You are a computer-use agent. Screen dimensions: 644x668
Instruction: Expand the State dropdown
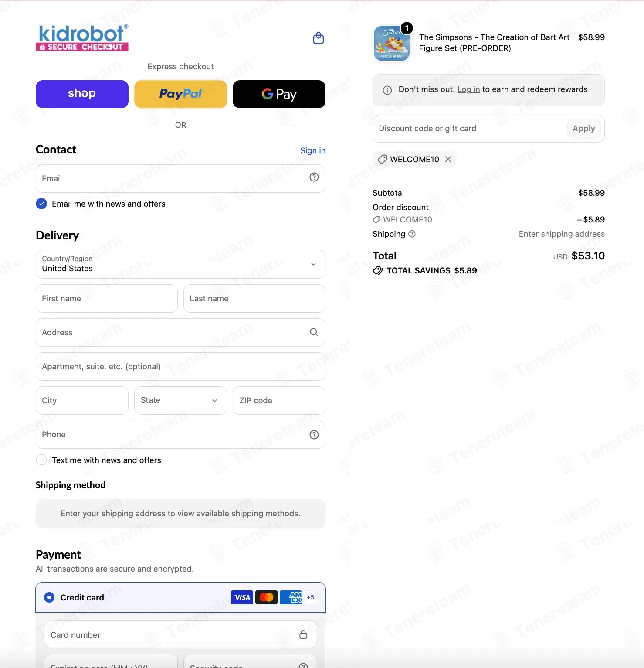pyautogui.click(x=180, y=400)
